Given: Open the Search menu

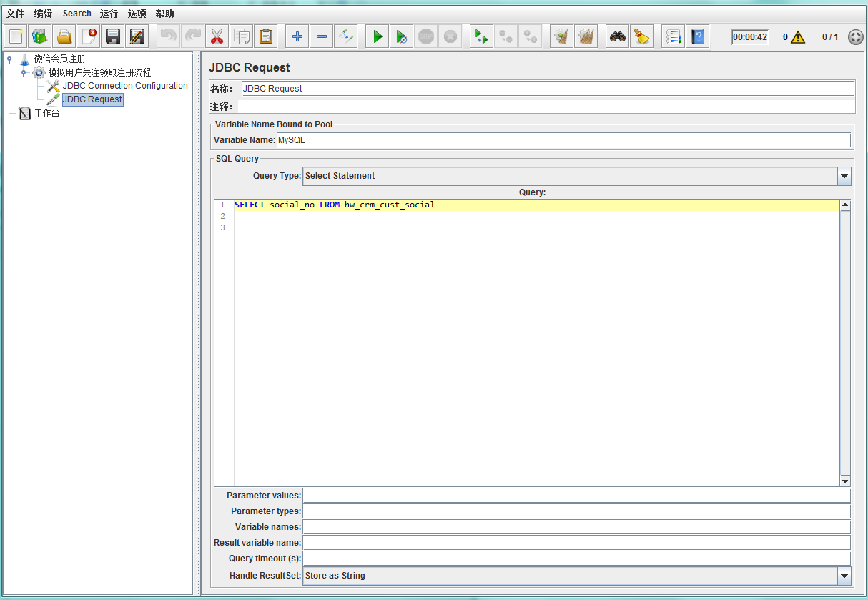Looking at the screenshot, I should point(77,14).
